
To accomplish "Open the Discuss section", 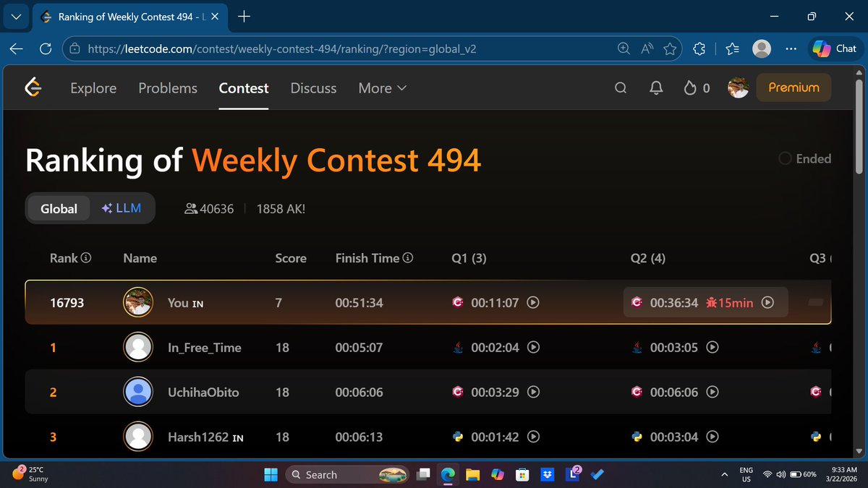I will [313, 88].
